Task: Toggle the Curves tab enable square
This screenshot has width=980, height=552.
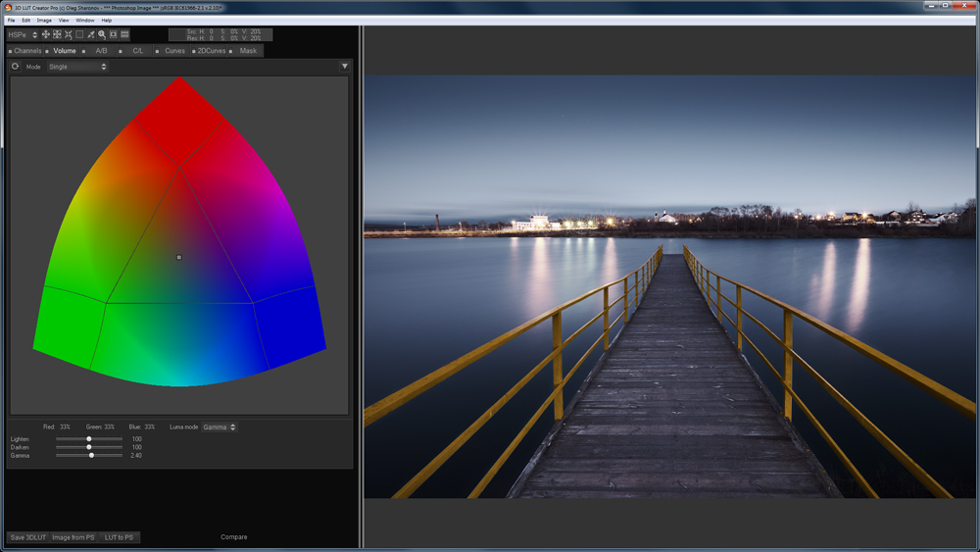Action: coord(157,51)
